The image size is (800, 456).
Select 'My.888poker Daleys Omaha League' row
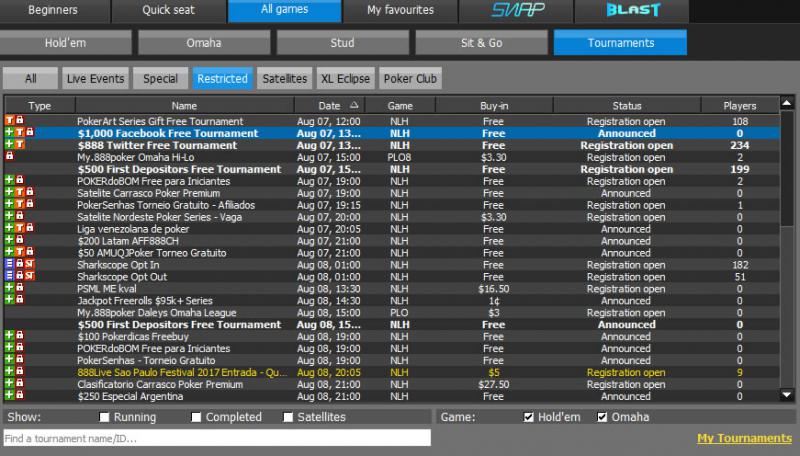tap(392, 313)
